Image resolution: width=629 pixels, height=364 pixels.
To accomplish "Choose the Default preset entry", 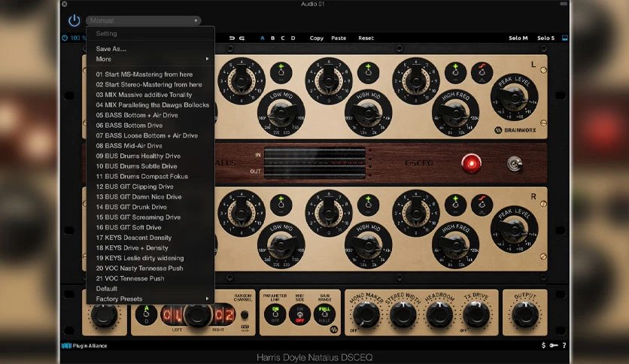I will tap(150, 289).
